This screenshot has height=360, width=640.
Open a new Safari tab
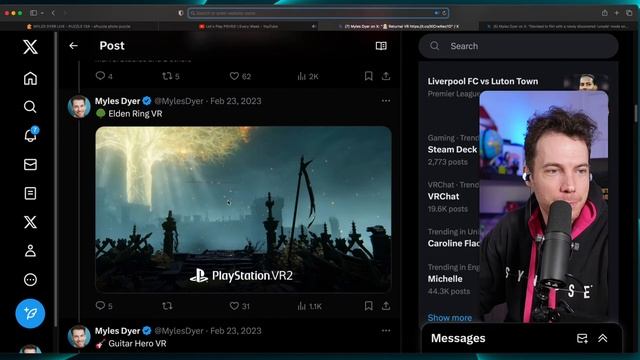point(617,13)
